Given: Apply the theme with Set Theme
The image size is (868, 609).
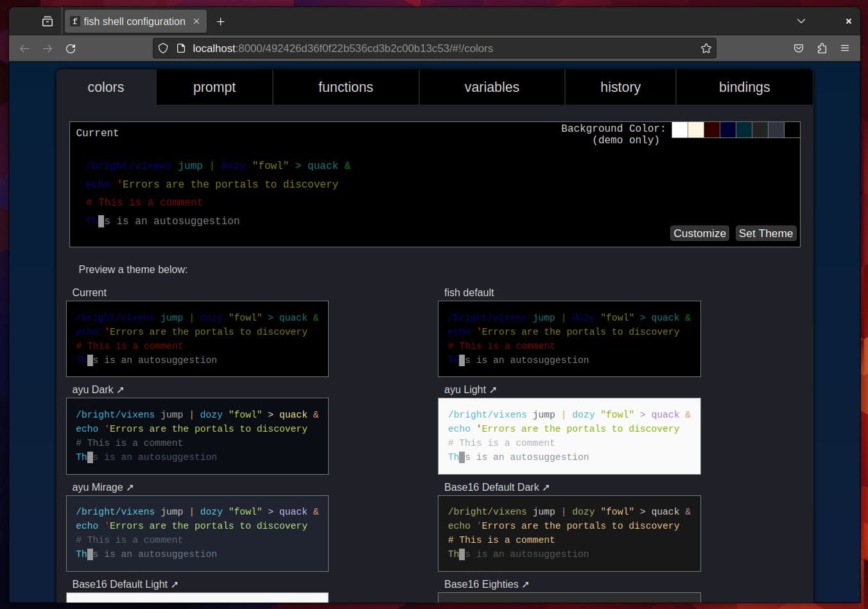Looking at the screenshot, I should [x=765, y=233].
